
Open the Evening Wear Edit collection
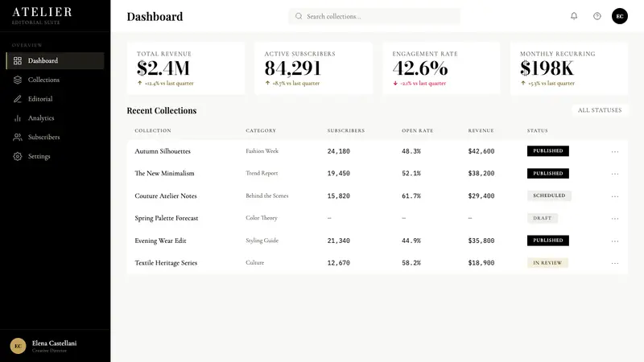click(160, 241)
